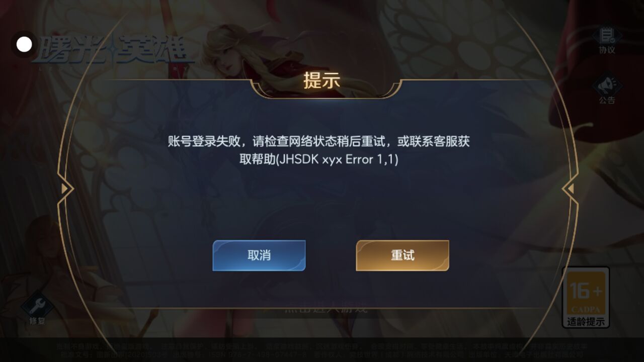This screenshot has width=644, height=362.
Task: Open the 公告 announcement megaphone icon
Action: click(x=607, y=84)
